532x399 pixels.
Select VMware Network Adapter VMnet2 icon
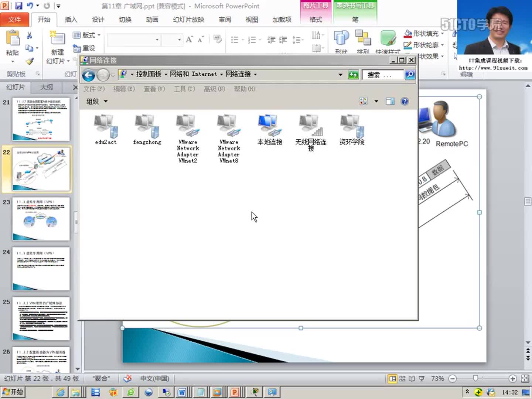tap(188, 138)
